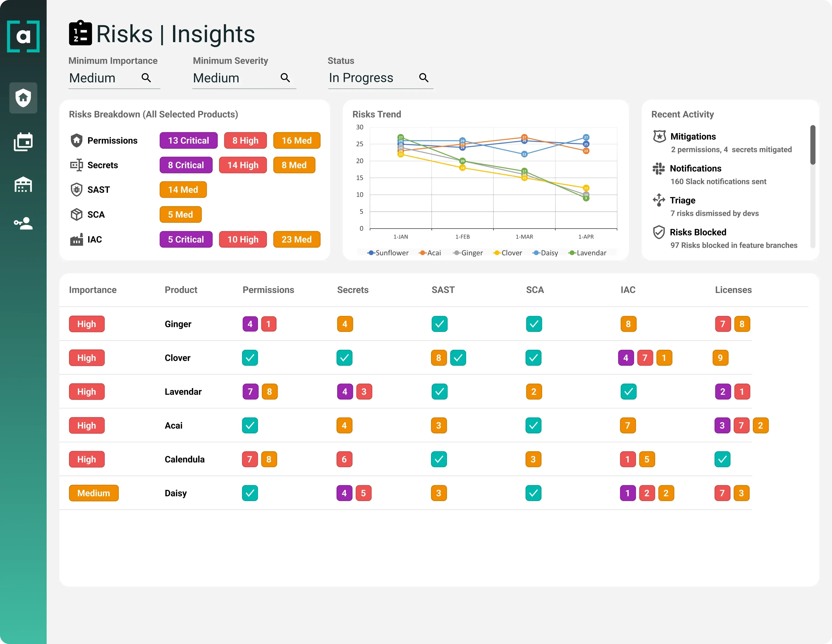The height and width of the screenshot is (644, 832).
Task: Open the calendar view from the sidebar
Action: 23,141
